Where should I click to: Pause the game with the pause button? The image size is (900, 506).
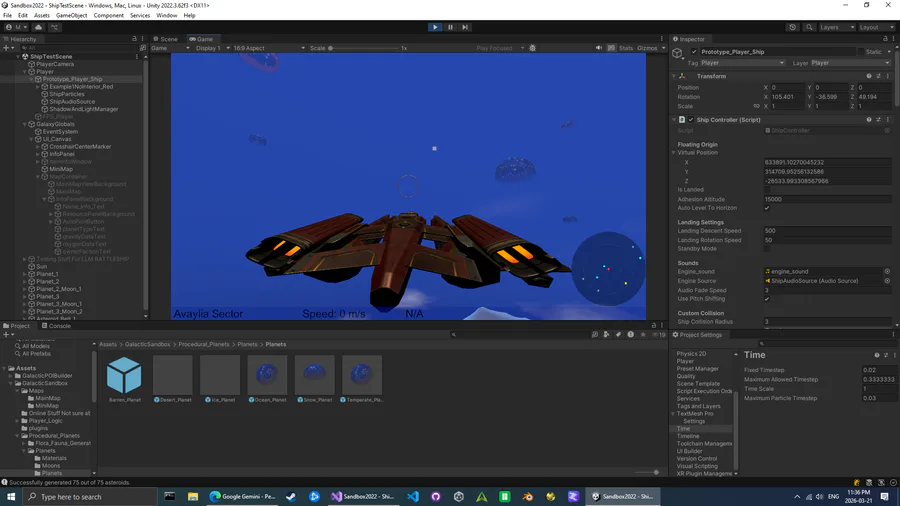pyautogui.click(x=450, y=27)
